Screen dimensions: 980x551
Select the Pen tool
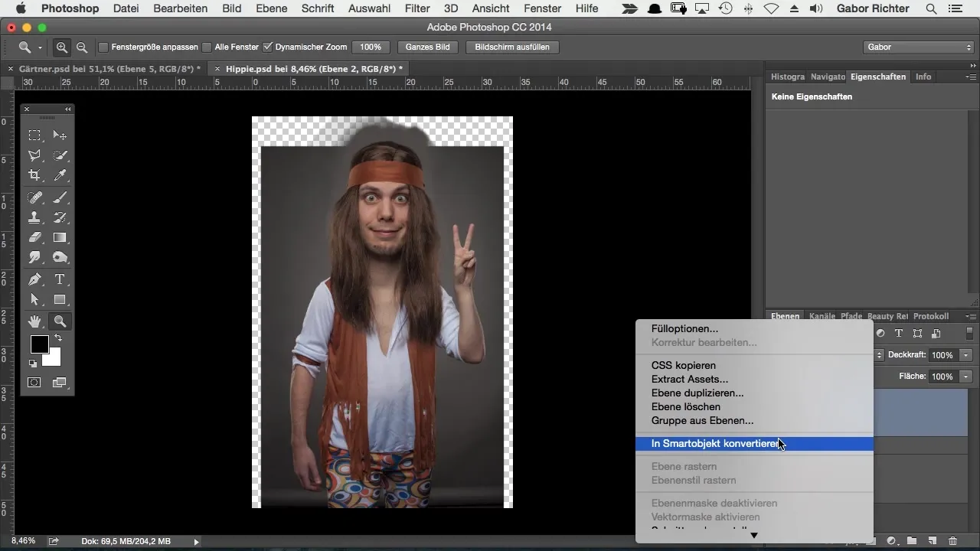point(34,279)
